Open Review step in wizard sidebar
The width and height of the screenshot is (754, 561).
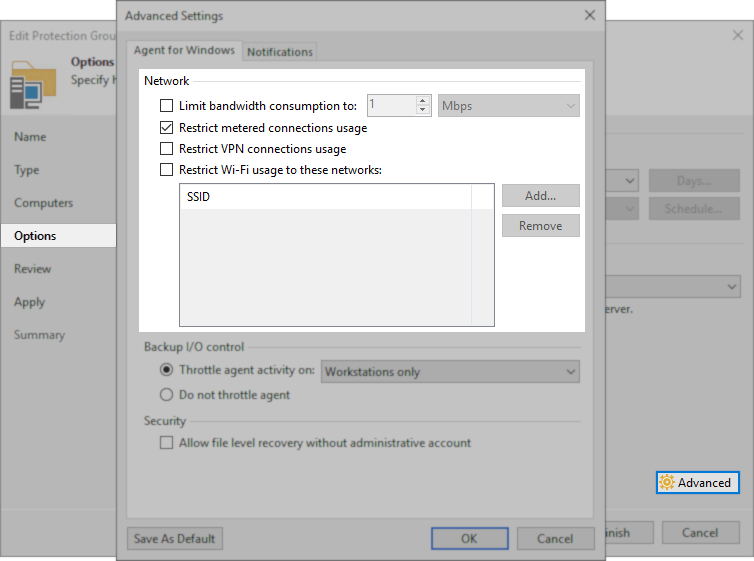33,269
